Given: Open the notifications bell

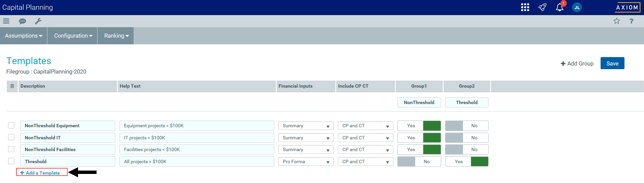Looking at the screenshot, I should [560, 7].
